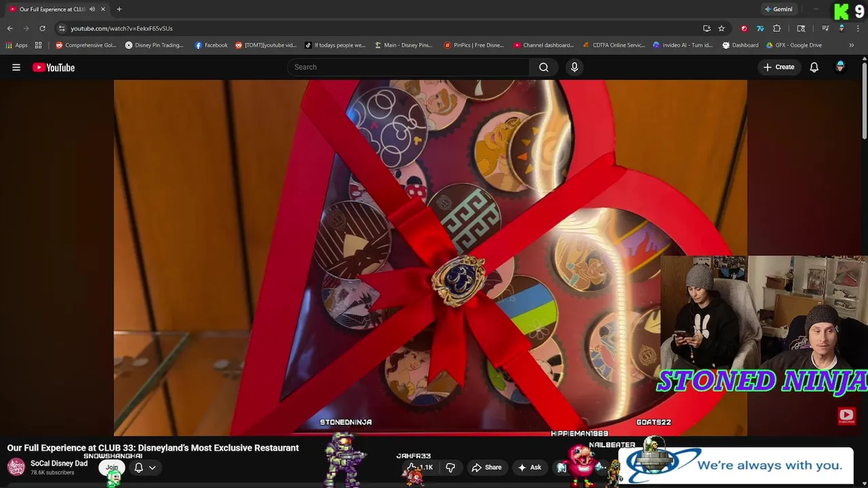Screen dimensions: 868x488
Task: Open the Comprehensive Gol... bookmark
Action: (x=86, y=45)
